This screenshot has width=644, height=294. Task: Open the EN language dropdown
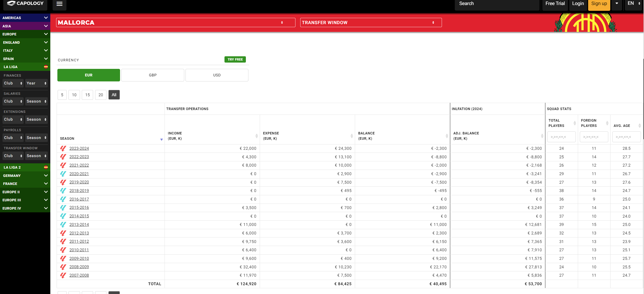click(633, 4)
